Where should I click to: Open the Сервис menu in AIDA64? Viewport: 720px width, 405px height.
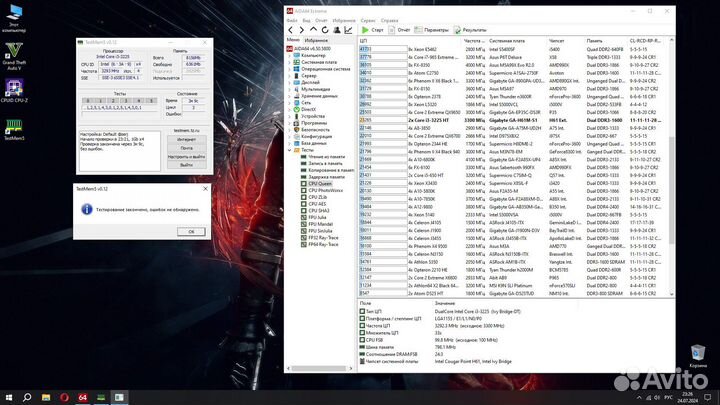[368, 21]
